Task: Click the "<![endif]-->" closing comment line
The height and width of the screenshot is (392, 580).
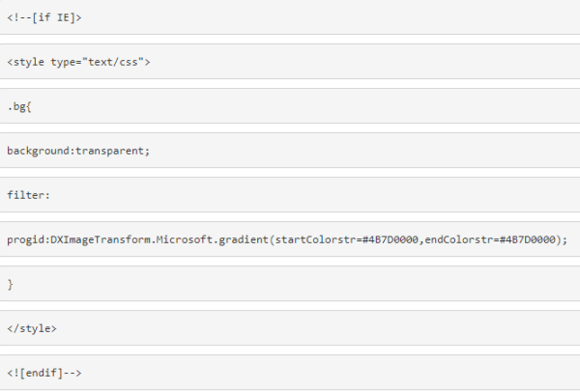Action: (50, 373)
